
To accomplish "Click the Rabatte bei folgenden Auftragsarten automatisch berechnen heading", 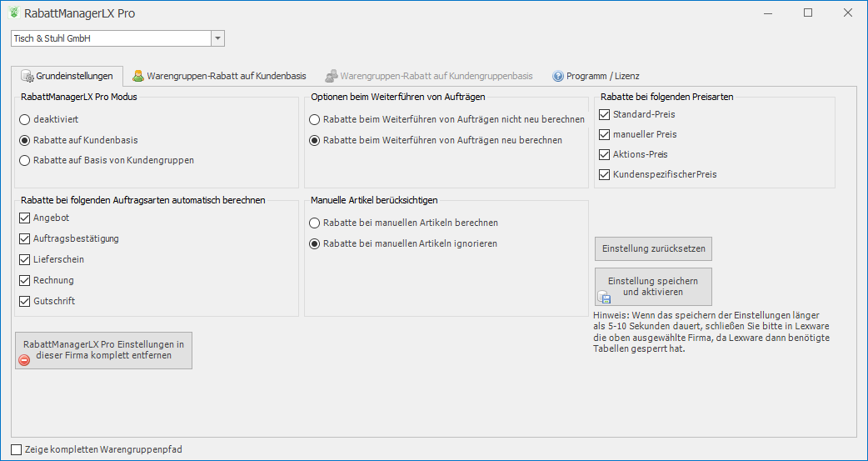I will click(x=142, y=200).
